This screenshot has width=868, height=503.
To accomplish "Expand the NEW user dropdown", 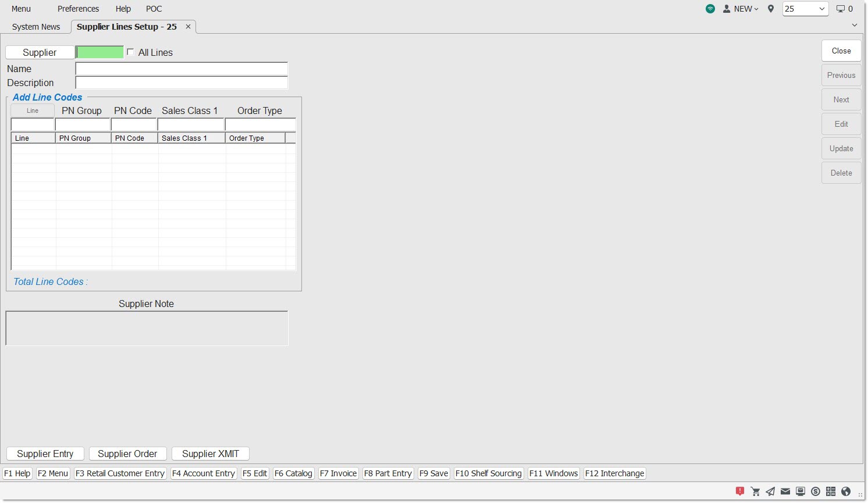I will click(741, 9).
